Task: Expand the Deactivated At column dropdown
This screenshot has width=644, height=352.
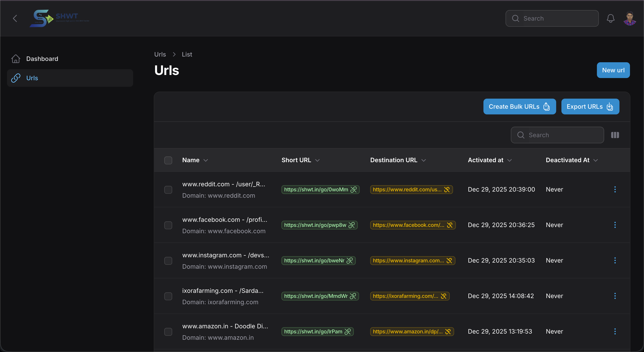Action: coord(596,160)
